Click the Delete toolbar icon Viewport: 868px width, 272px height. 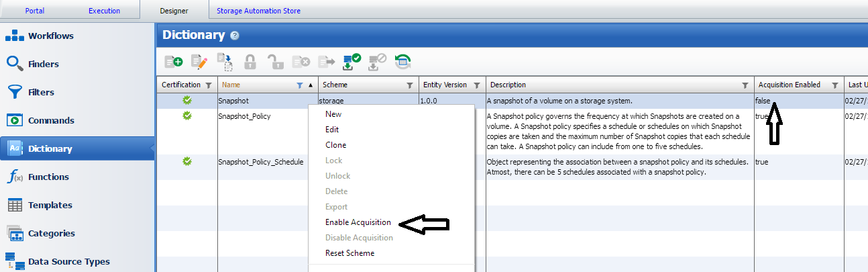click(301, 62)
